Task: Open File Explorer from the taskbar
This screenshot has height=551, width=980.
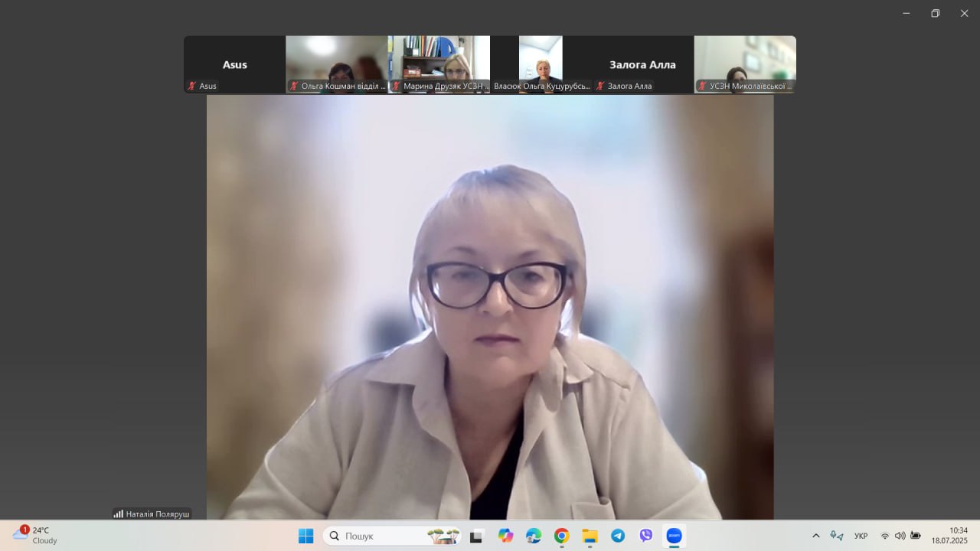Action: coord(590,536)
